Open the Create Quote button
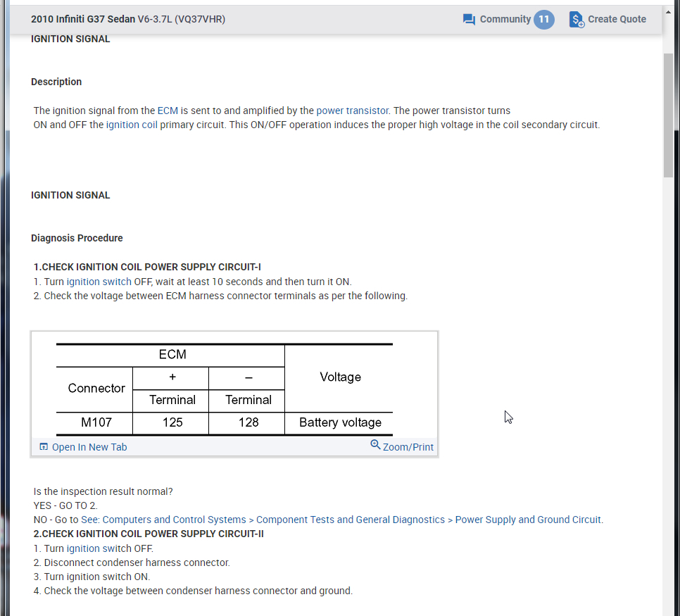680x616 pixels. point(617,20)
